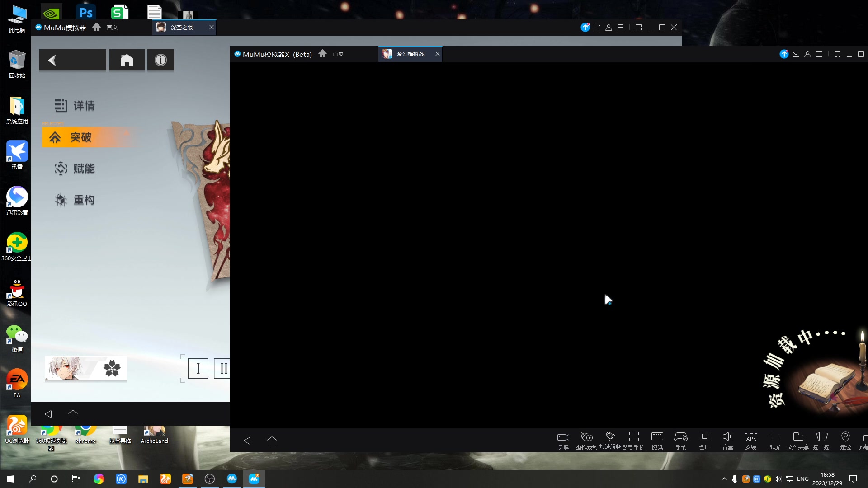The height and width of the screenshot is (488, 868).
Task: Open MuMu模拟器X hamburger menu
Action: click(820, 54)
